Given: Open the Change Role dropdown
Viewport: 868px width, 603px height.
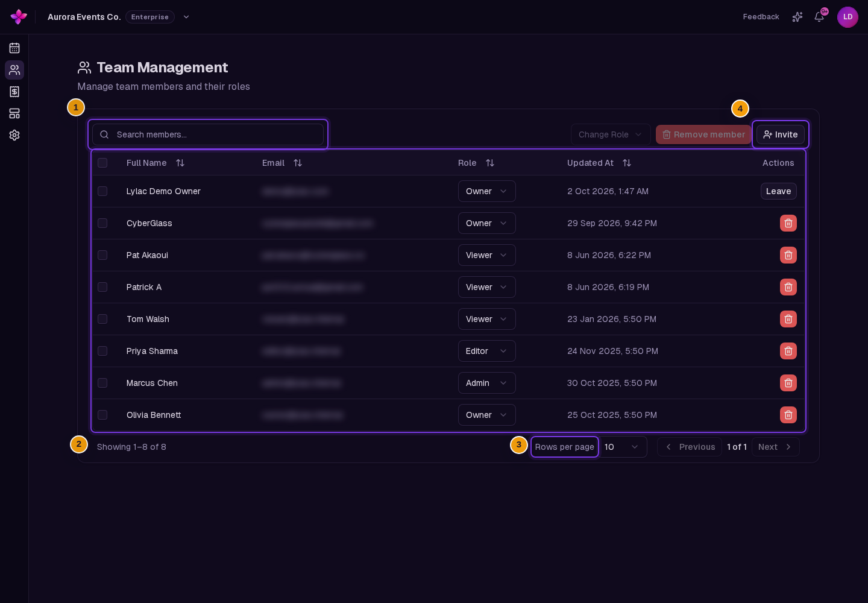Looking at the screenshot, I should tap(611, 134).
